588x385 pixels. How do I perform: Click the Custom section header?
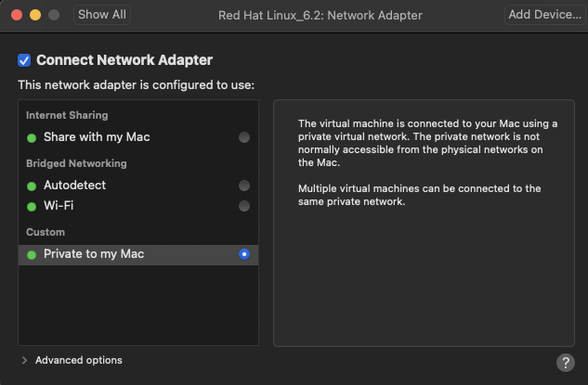(x=46, y=232)
